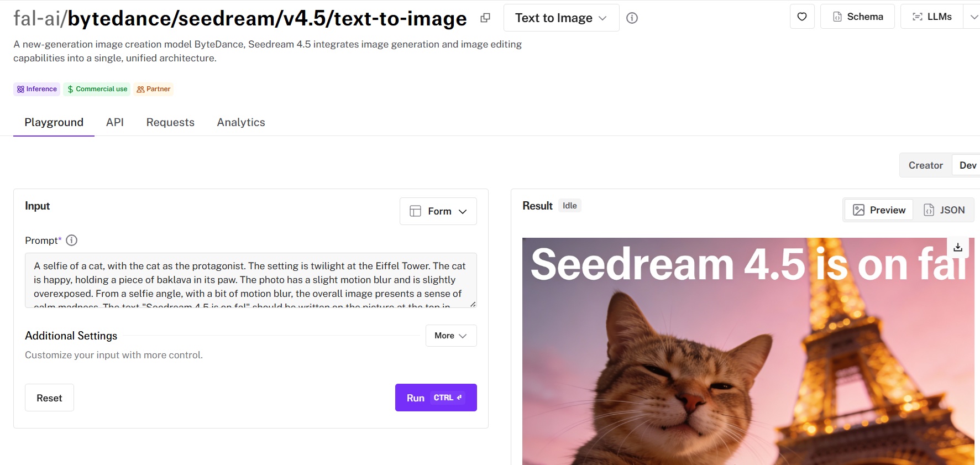980x465 pixels.
Task: Expand the arrow next to LLMs
Action: click(973, 17)
